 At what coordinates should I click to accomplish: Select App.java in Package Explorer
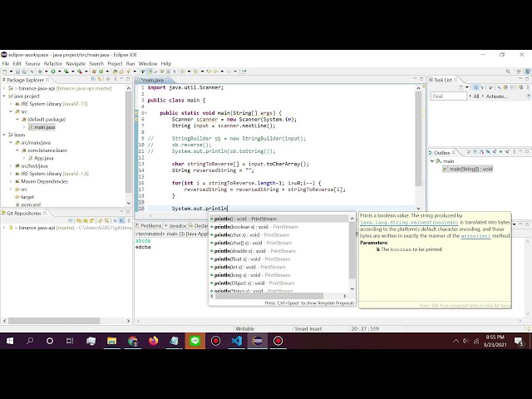tap(43, 158)
